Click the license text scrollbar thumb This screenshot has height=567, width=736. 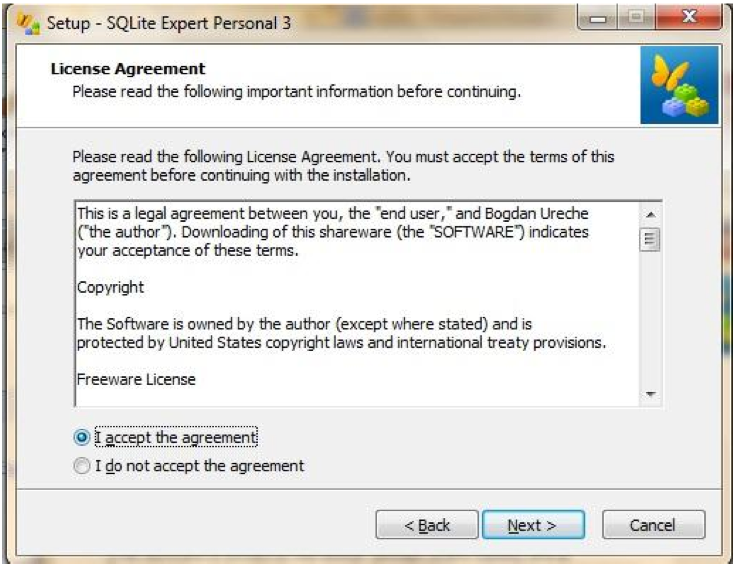(x=651, y=239)
